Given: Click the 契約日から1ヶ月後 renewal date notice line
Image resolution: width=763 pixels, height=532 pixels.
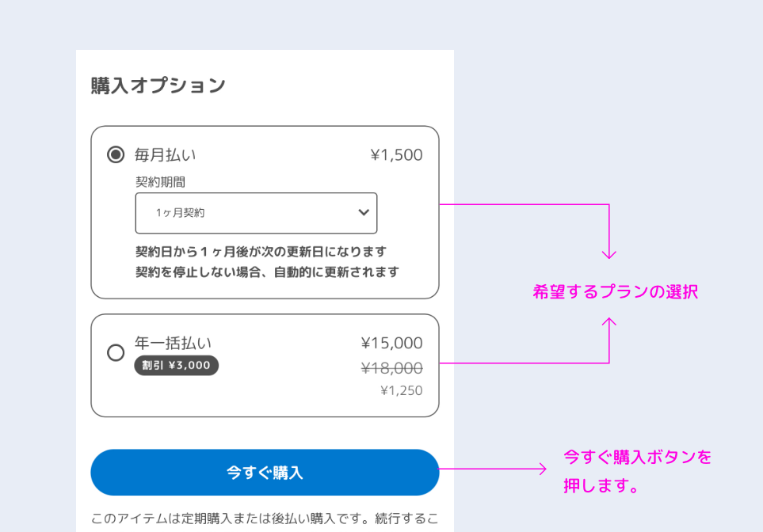Looking at the screenshot, I should 261,252.
